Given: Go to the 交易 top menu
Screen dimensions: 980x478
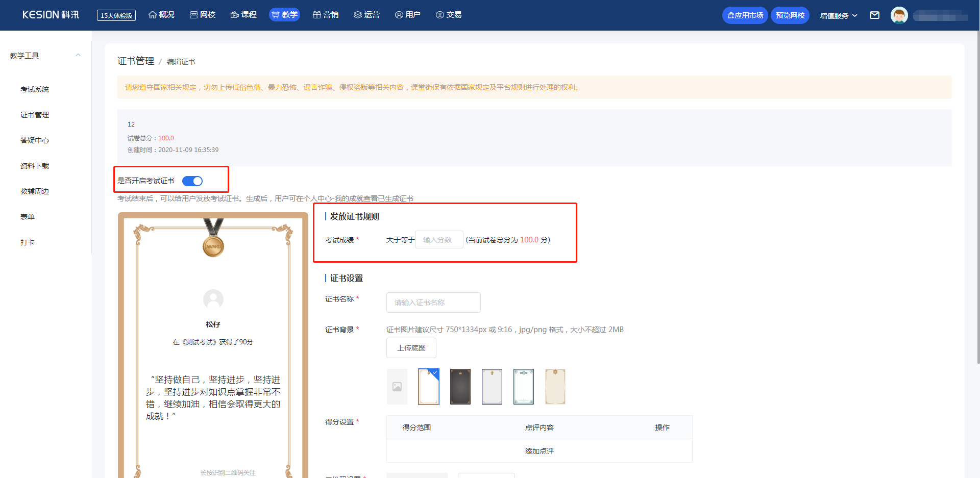Looking at the screenshot, I should 449,15.
